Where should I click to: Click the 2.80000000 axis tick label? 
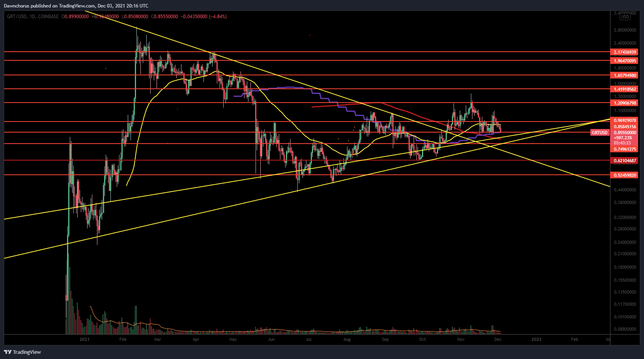[625, 30]
